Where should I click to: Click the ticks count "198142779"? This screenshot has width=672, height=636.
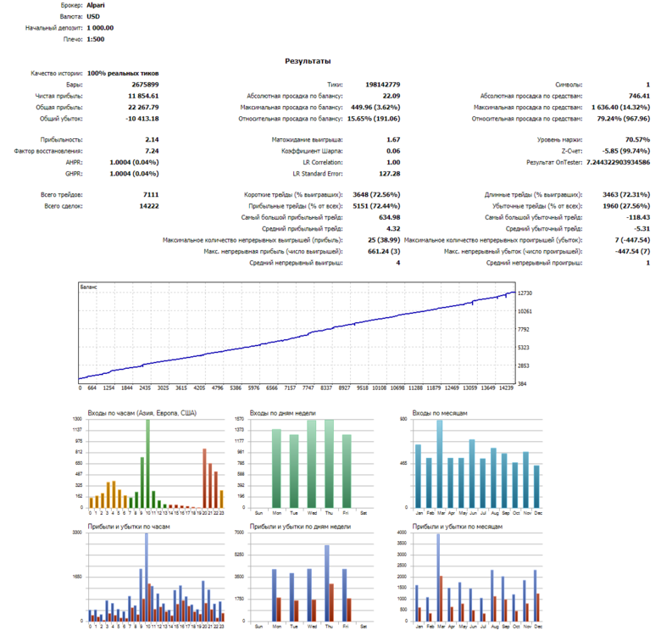coord(382,85)
